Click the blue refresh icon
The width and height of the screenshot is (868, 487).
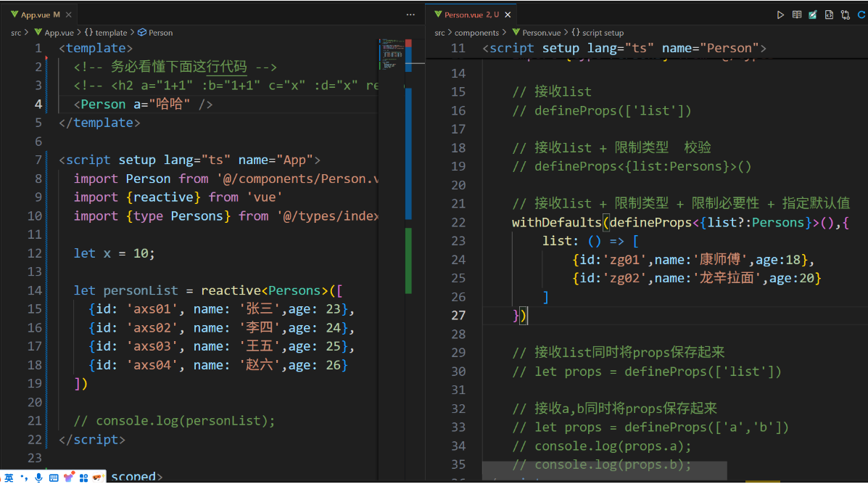point(862,15)
